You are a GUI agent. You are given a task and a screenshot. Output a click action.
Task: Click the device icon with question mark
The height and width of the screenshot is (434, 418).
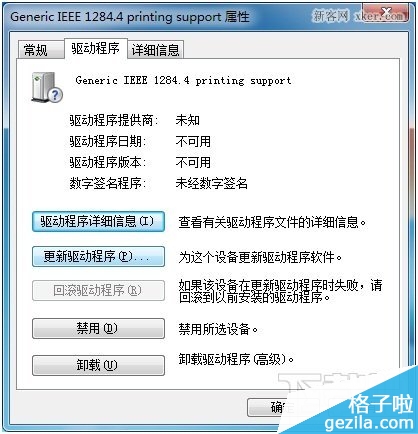pos(47,87)
